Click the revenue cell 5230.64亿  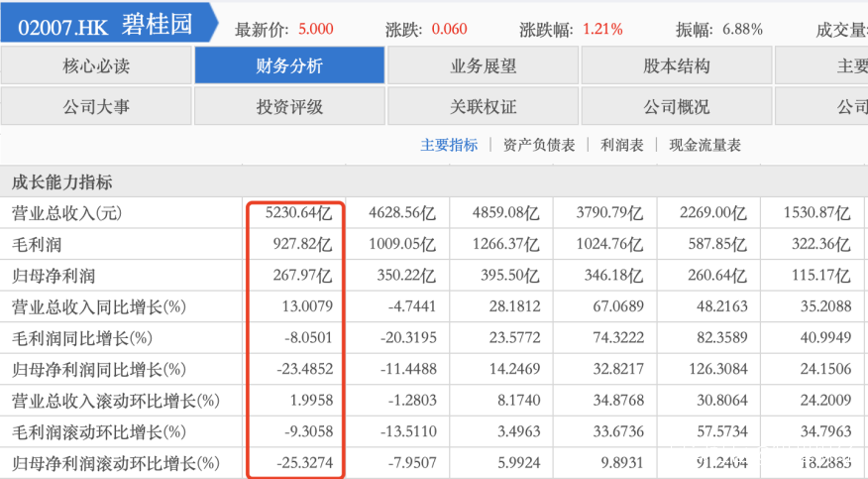[299, 212]
